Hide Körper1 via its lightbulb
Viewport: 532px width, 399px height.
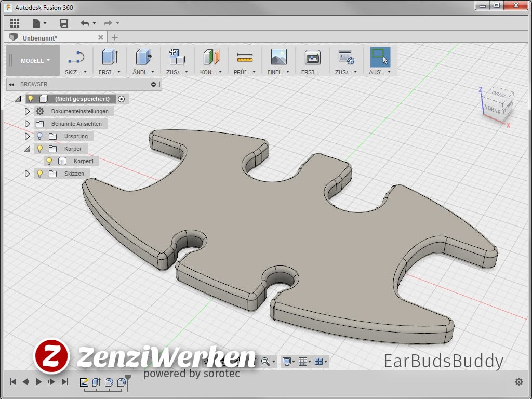(x=49, y=161)
